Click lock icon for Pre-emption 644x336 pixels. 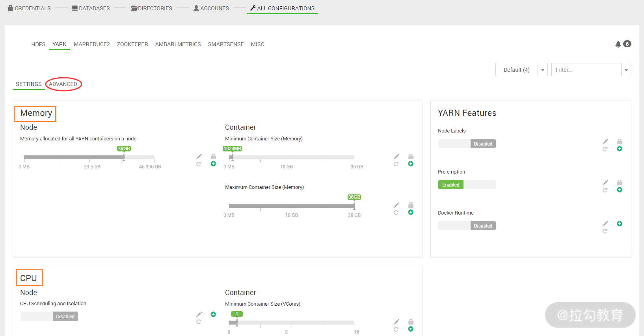point(620,183)
